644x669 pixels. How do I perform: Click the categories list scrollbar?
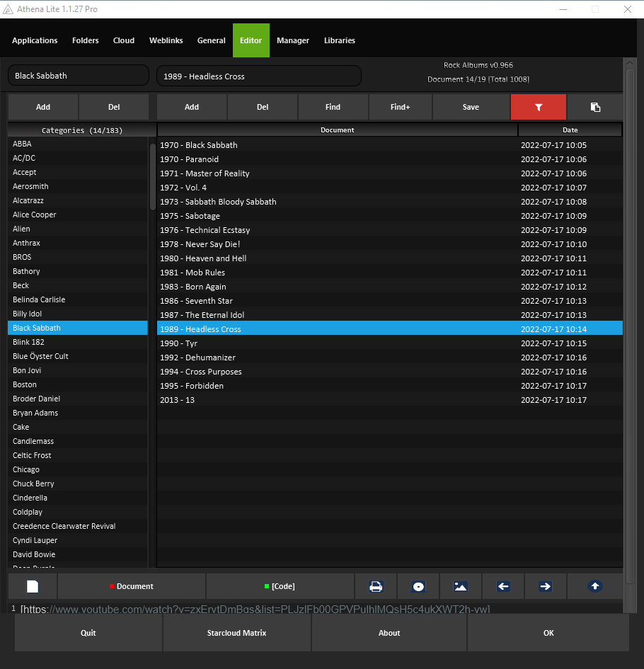tap(153, 177)
